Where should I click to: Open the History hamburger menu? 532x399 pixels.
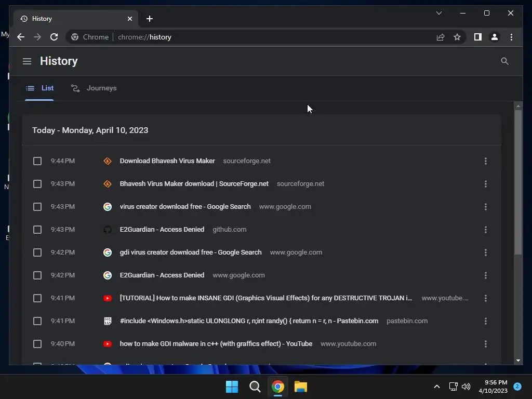coord(27,61)
